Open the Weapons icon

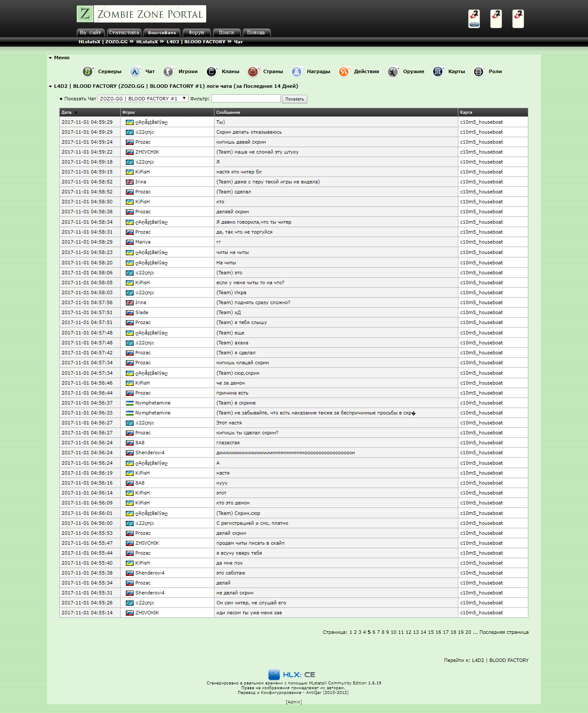393,71
